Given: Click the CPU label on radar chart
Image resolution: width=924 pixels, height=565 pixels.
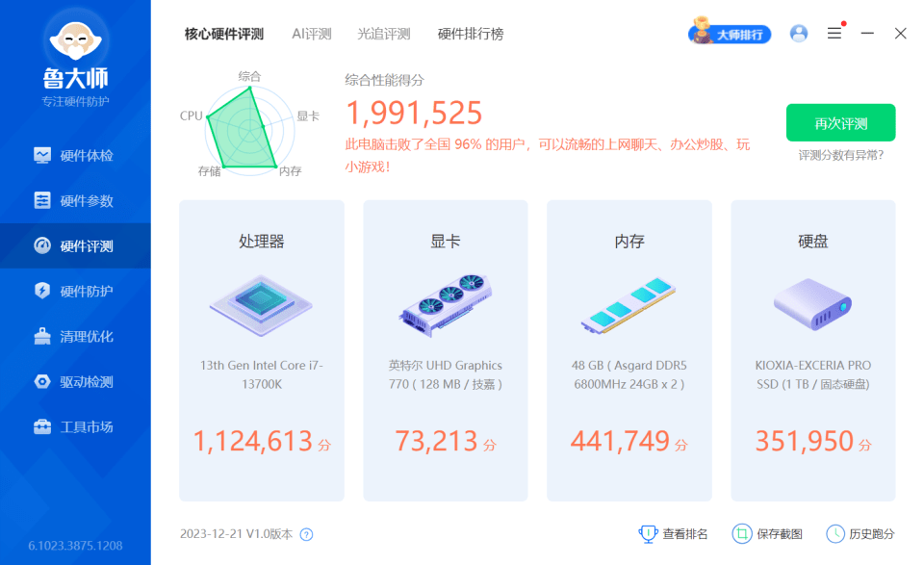Looking at the screenshot, I should [x=191, y=116].
